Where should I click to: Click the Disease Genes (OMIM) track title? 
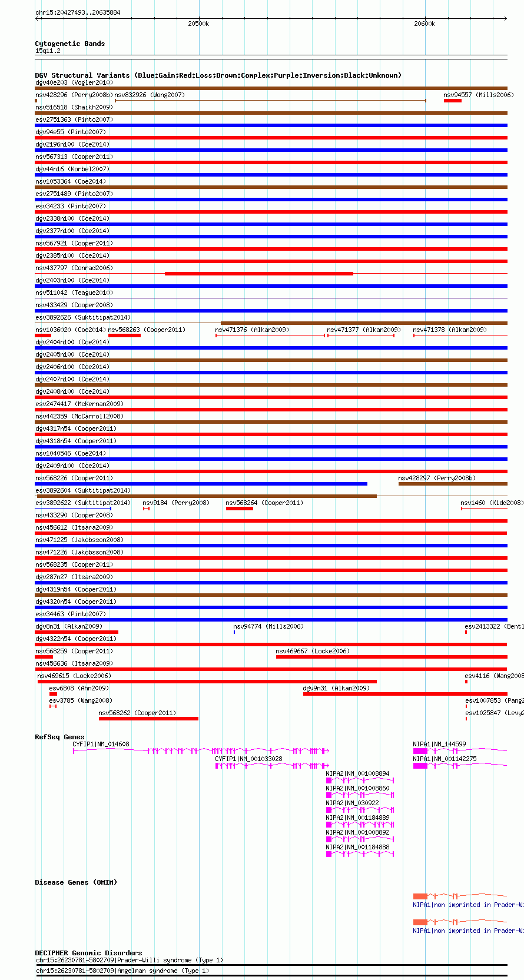click(x=76, y=882)
